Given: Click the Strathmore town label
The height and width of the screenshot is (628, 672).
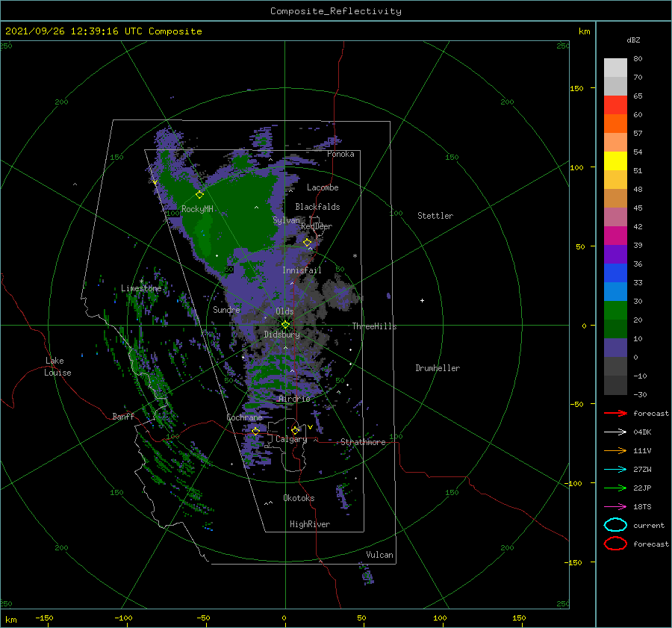Looking at the screenshot, I should [363, 442].
